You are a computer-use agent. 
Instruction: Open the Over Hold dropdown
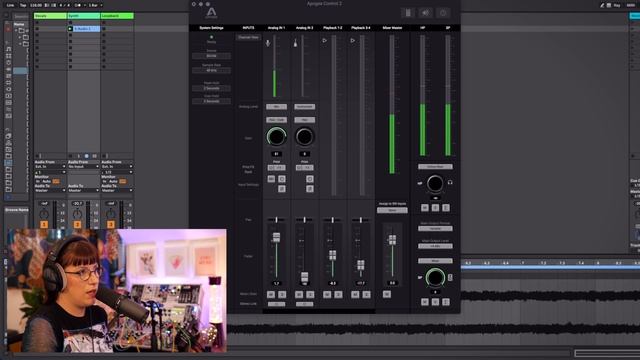coord(211,101)
